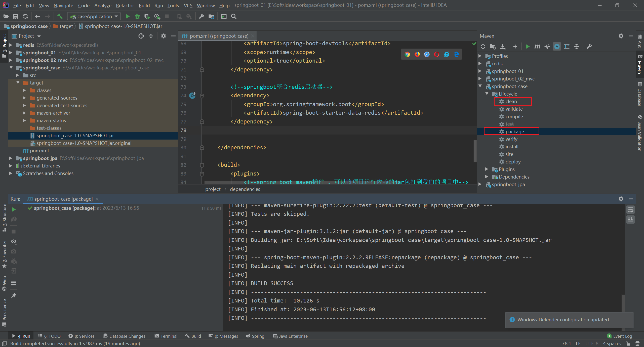Toggle Structure tool window stripe
This screenshot has height=347, width=644.
click(4, 218)
